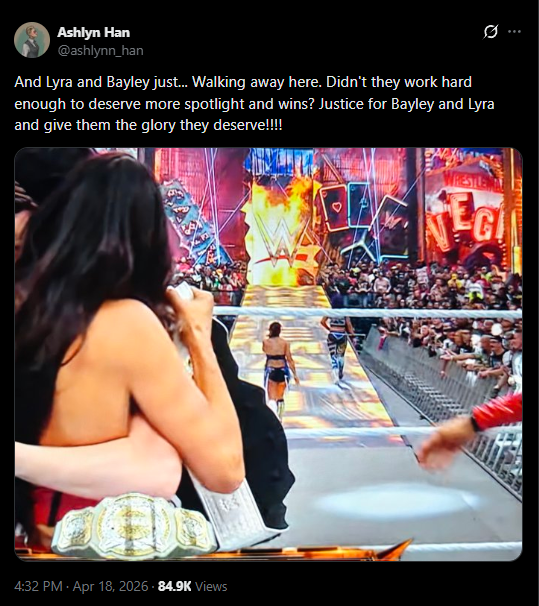Open the @ashlynn_han handle link
The width and height of the screenshot is (539, 606).
tap(100, 51)
